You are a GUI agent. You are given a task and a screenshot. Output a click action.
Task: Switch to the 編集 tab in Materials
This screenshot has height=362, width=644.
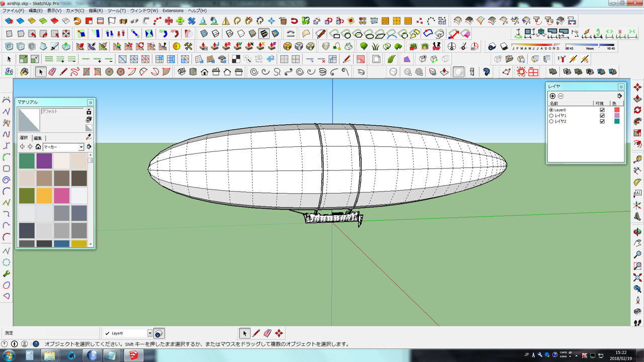(x=38, y=138)
